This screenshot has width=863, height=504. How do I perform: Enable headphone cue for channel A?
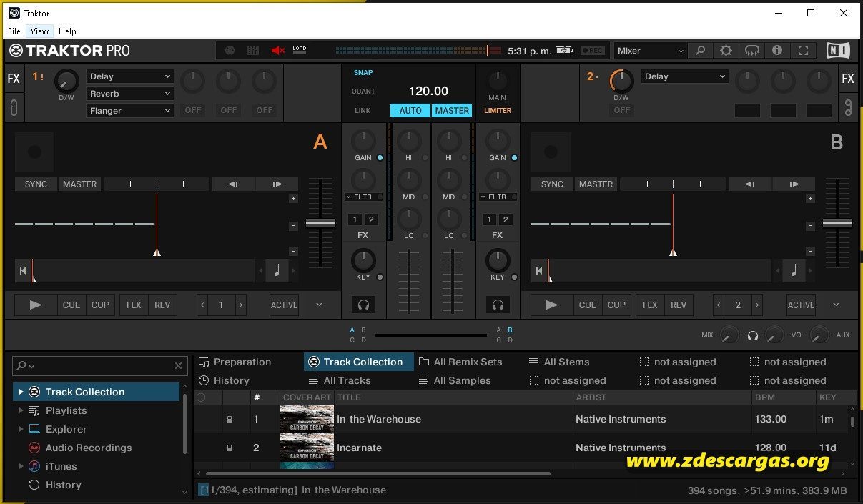coord(363,305)
